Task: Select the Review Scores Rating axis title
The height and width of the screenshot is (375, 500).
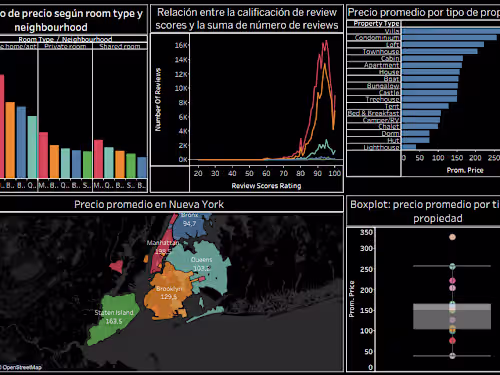Action: coord(266,186)
